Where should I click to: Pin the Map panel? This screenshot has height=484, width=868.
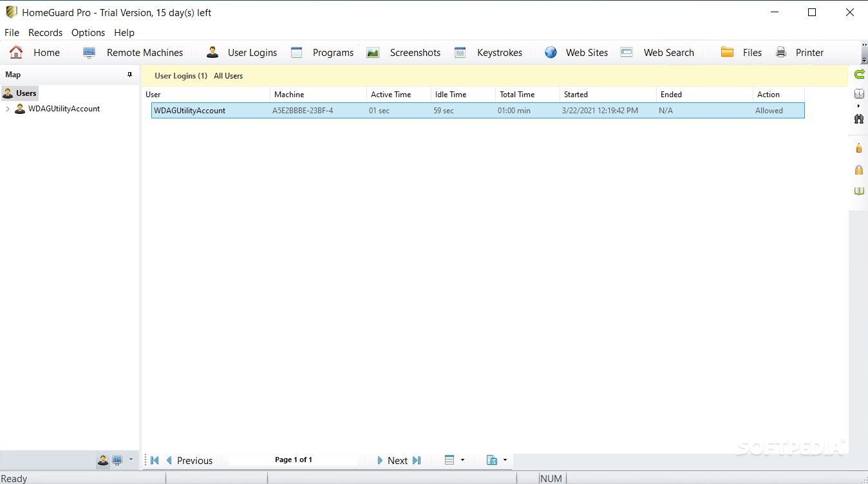tap(130, 75)
